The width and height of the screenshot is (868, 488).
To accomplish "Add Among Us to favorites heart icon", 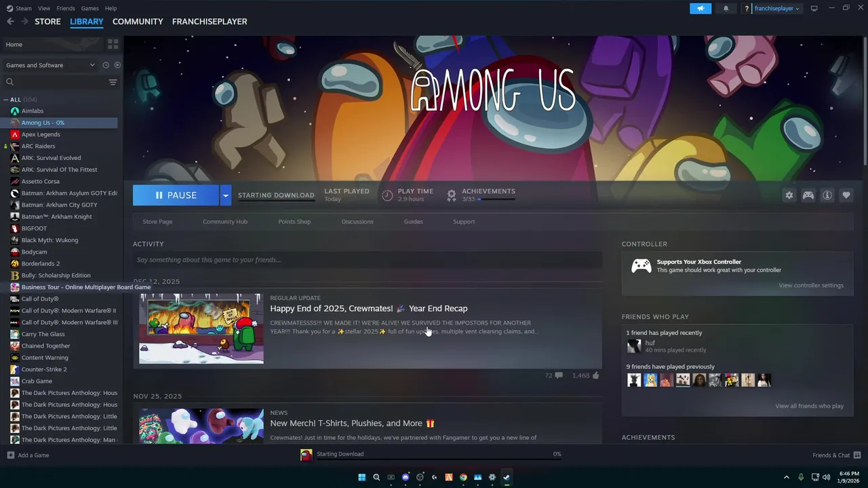I will 846,195.
